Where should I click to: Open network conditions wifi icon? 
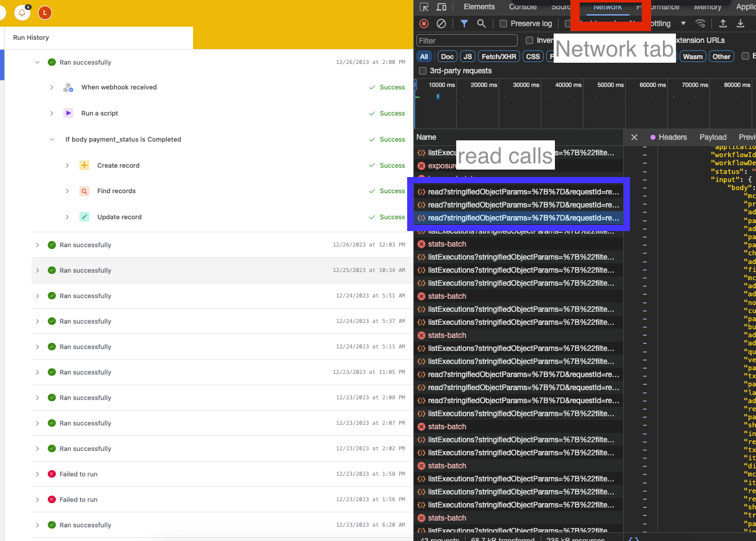tap(700, 24)
